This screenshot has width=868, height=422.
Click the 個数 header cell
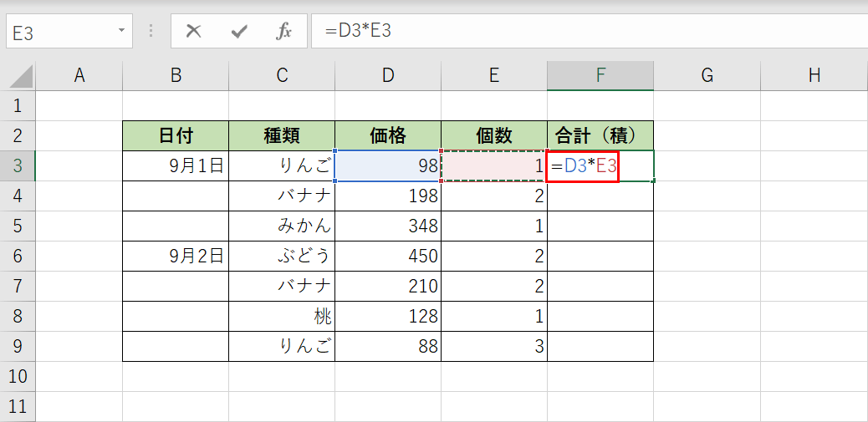coord(494,135)
